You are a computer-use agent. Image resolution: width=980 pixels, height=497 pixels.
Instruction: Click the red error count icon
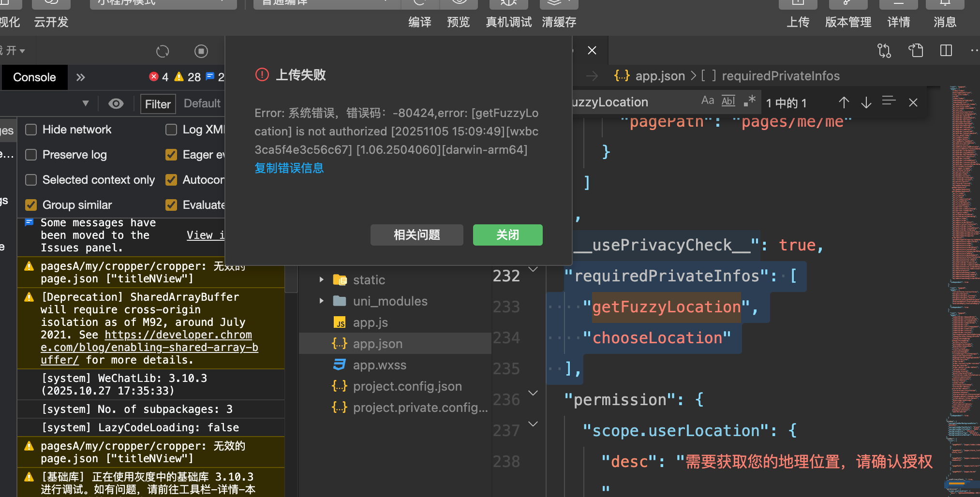pyautogui.click(x=154, y=76)
